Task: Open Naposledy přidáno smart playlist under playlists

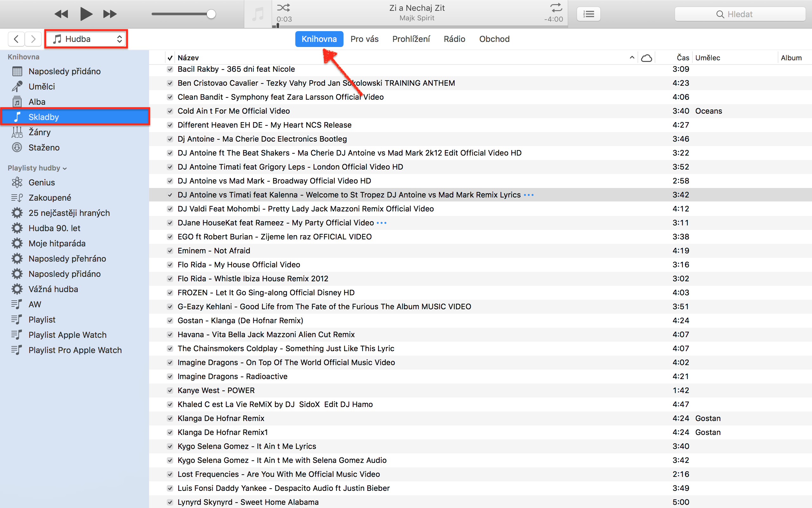Action: point(75,274)
